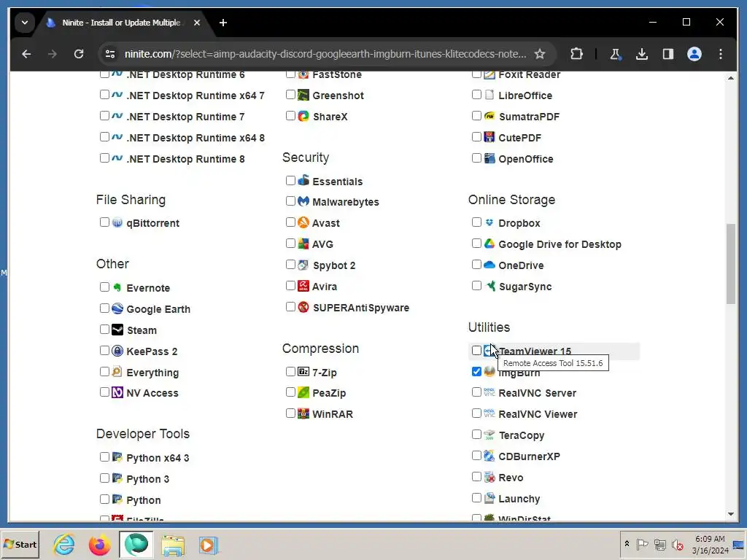
Task: Click the Dropbox icon
Action: 489,222
